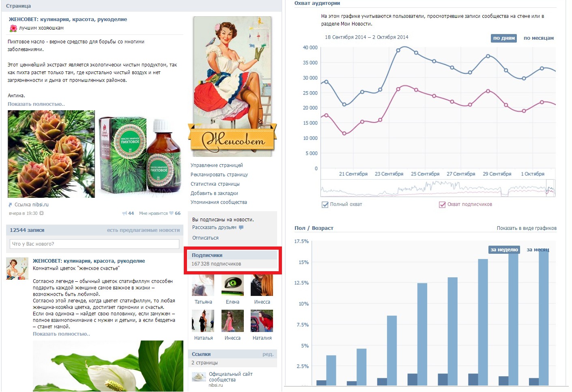572x392 pixels.
Task: Open the Подписчики header
Action: tap(207, 255)
